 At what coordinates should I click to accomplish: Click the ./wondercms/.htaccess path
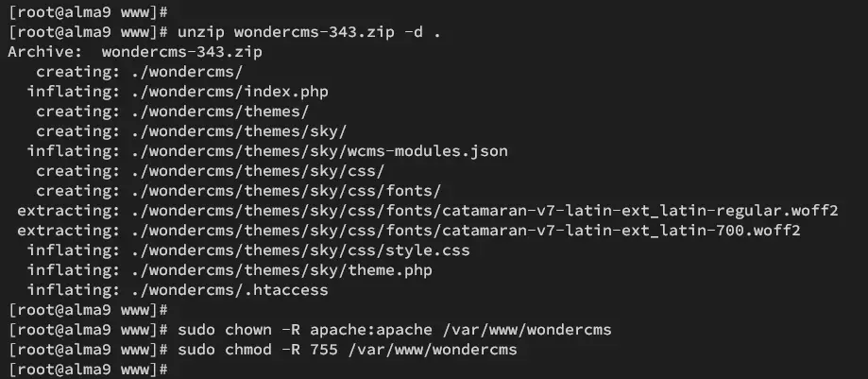pos(230,290)
